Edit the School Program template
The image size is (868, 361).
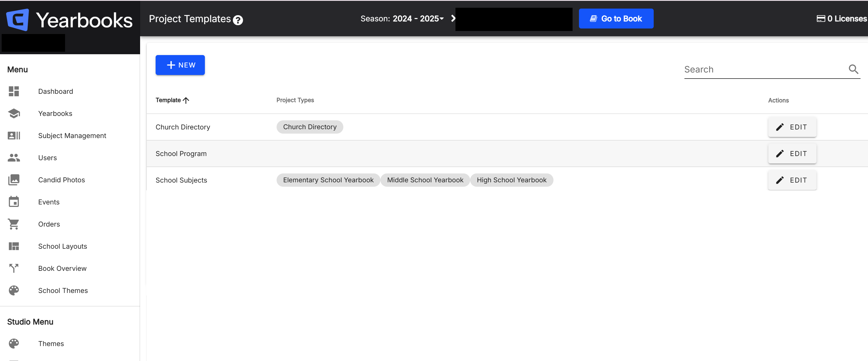tap(792, 154)
